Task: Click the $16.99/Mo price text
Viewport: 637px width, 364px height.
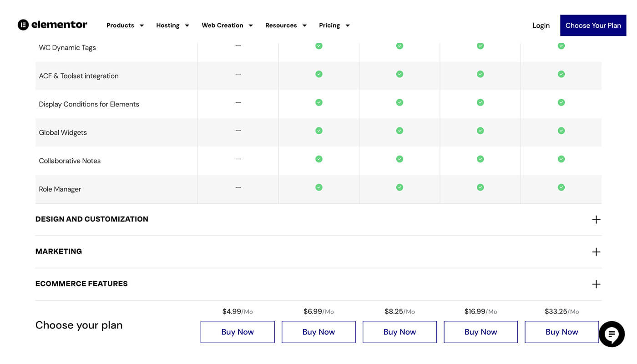Action: (x=480, y=312)
